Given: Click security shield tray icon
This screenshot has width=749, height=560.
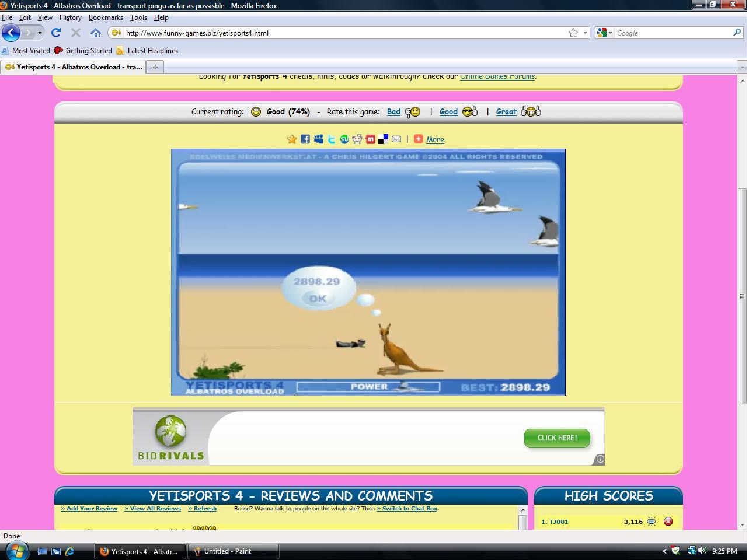Looking at the screenshot, I should [x=675, y=550].
